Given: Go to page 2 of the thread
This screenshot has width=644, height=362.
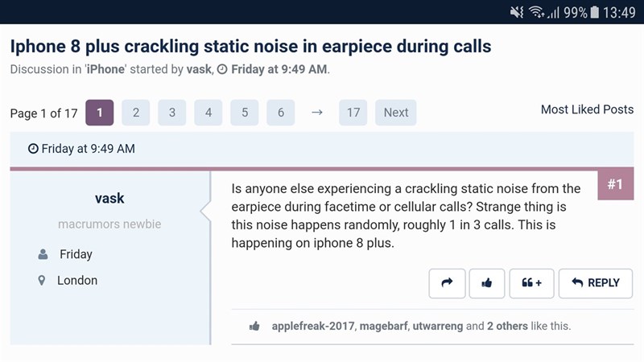Looking at the screenshot, I should (x=136, y=113).
